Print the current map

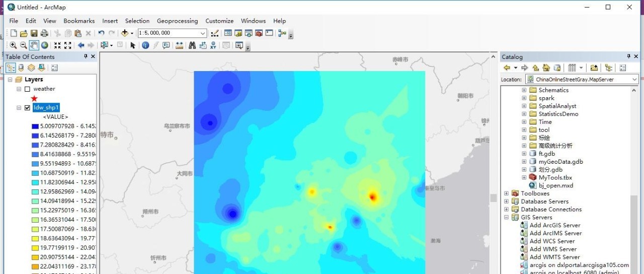[44, 33]
